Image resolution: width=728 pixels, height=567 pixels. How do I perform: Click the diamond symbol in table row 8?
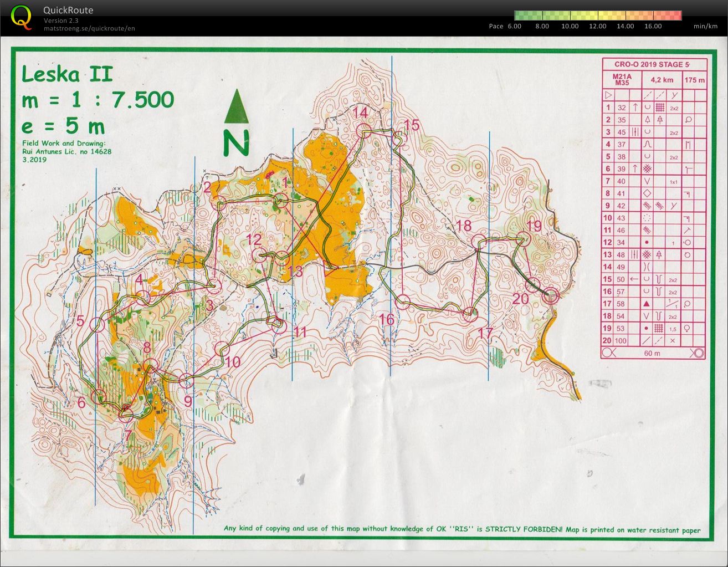pyautogui.click(x=647, y=193)
